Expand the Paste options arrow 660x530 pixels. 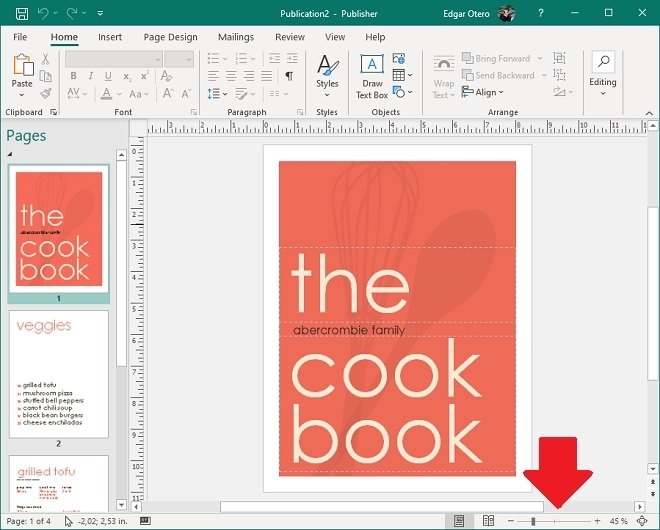(22, 95)
